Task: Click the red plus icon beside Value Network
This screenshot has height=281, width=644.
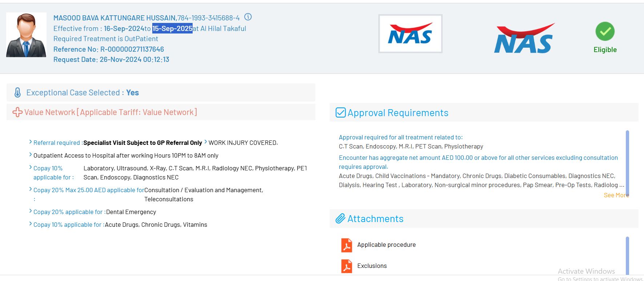Action: [x=17, y=112]
